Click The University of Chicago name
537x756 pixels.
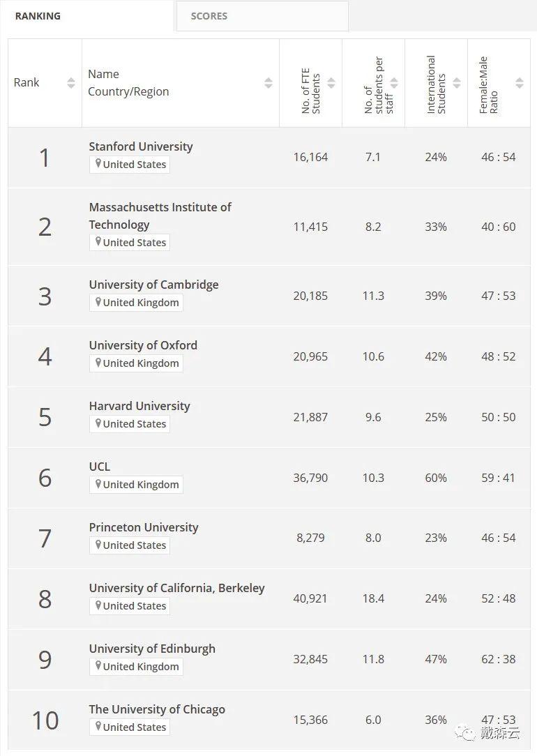(x=157, y=709)
